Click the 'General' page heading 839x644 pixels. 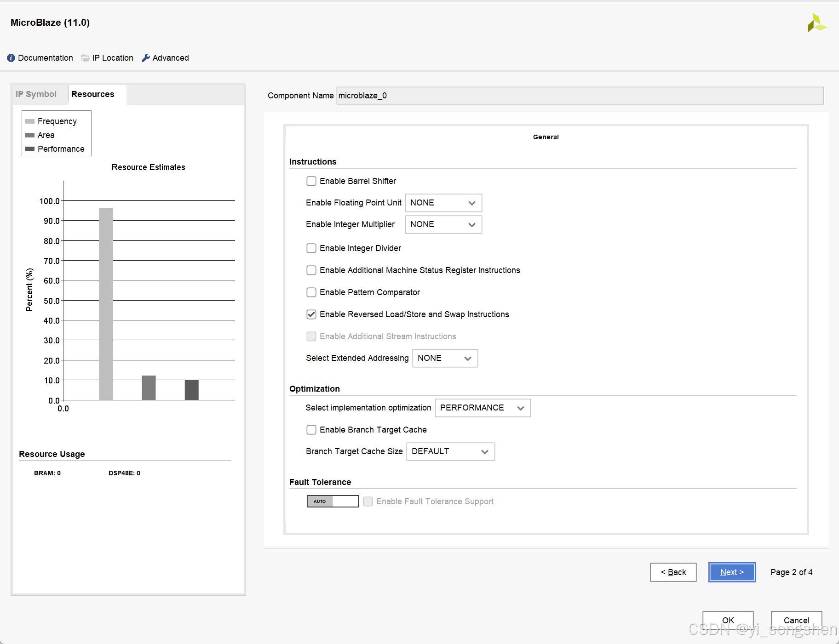coord(546,137)
